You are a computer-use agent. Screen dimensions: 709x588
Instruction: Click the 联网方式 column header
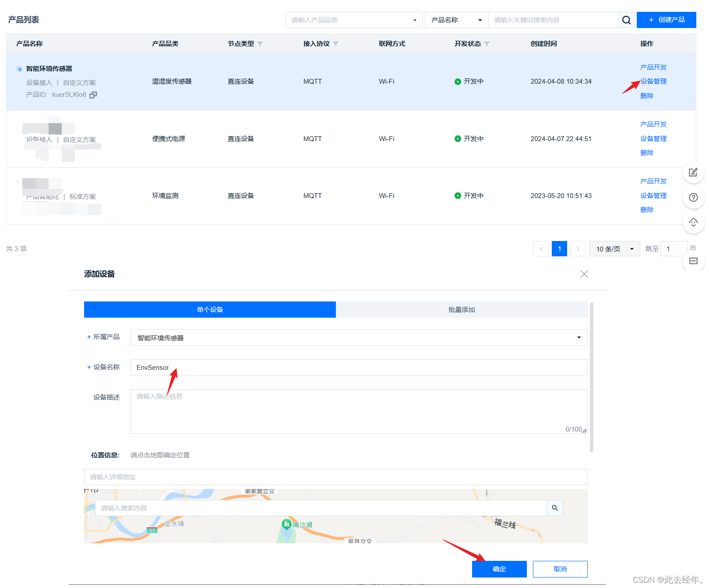coord(392,44)
